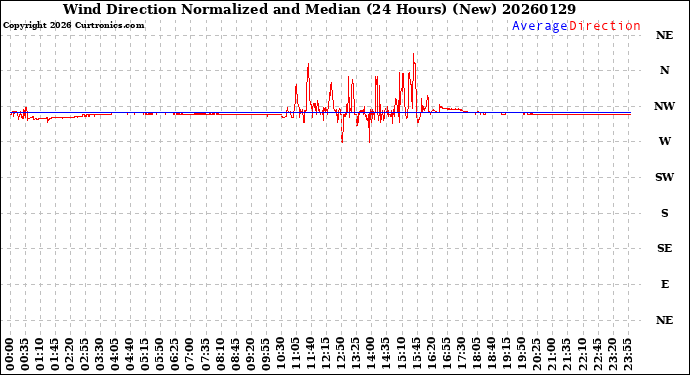Click the 20:25 time axis label
Viewport: 690px width, 375px height.
536,355
